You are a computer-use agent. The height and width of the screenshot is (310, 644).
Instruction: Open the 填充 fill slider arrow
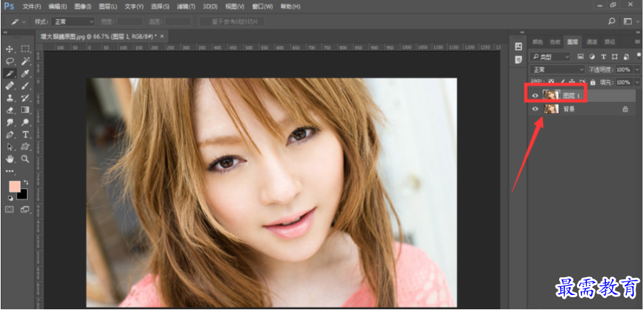tap(638, 82)
